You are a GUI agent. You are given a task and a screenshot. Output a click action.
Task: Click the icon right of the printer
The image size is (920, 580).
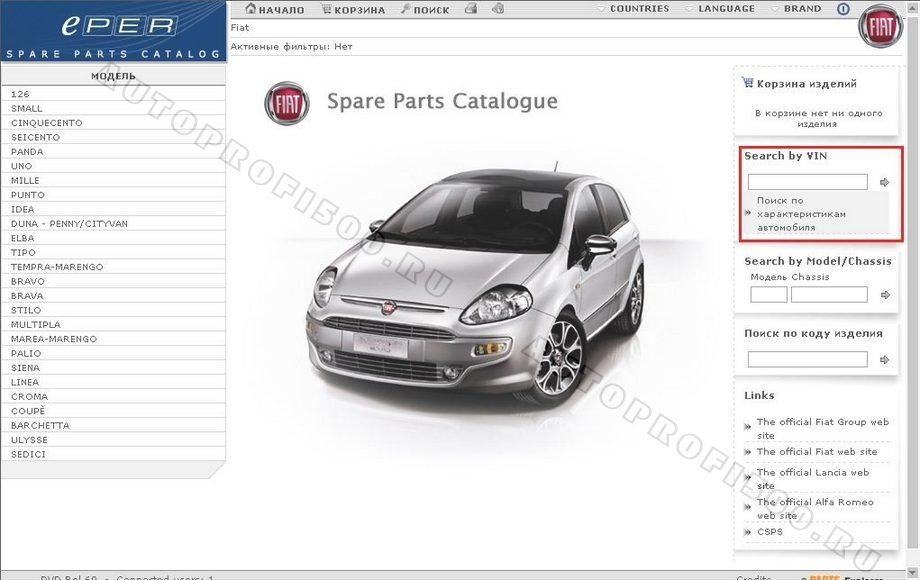point(498,9)
